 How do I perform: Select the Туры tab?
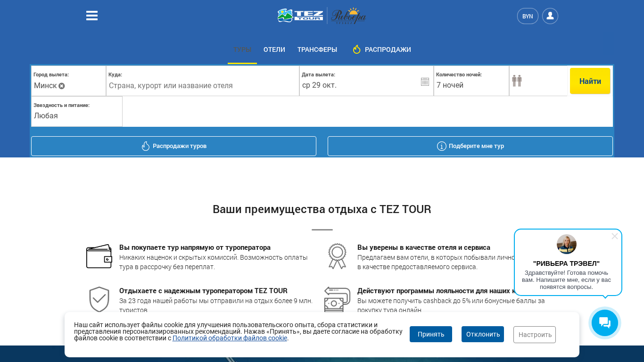[x=242, y=49]
